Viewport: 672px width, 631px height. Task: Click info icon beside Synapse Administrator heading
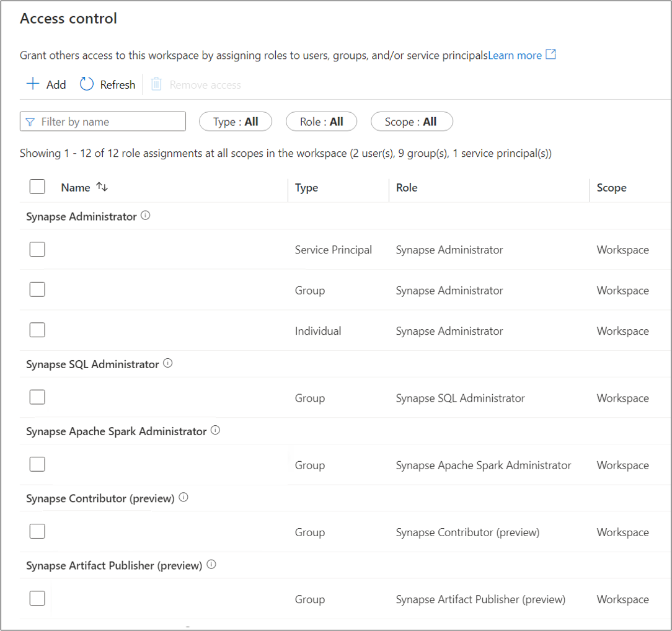point(146,216)
